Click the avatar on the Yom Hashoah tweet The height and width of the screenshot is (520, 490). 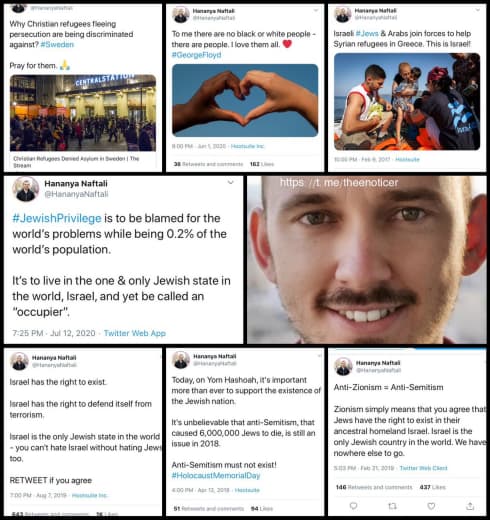[181, 360]
